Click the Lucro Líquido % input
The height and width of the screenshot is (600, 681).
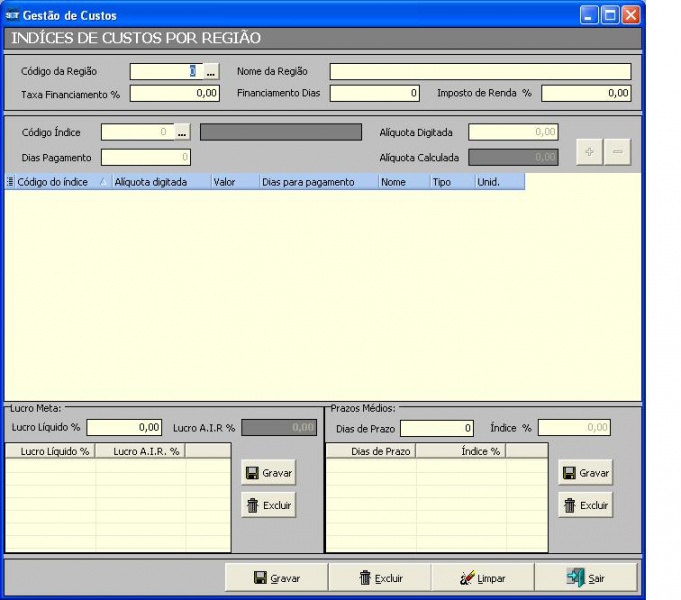coord(126,428)
